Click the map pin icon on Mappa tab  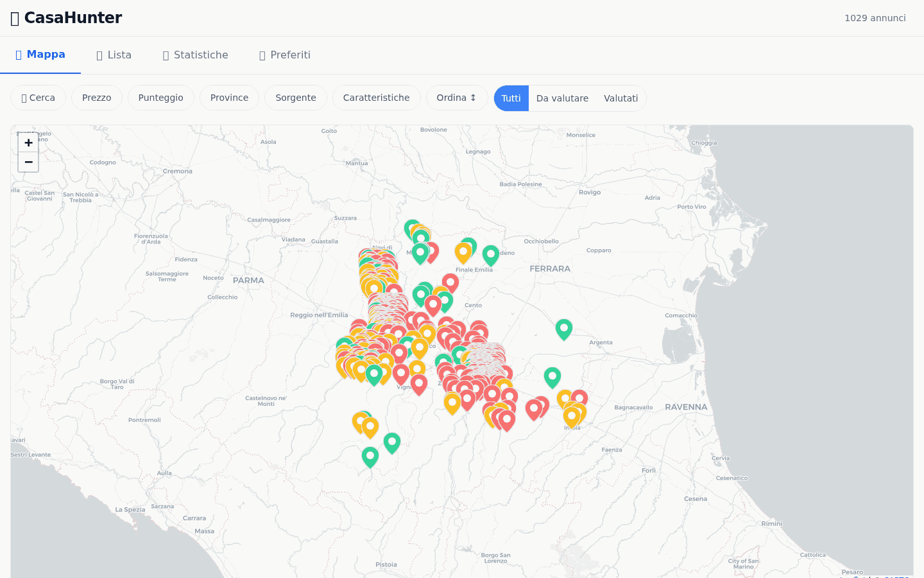18,54
